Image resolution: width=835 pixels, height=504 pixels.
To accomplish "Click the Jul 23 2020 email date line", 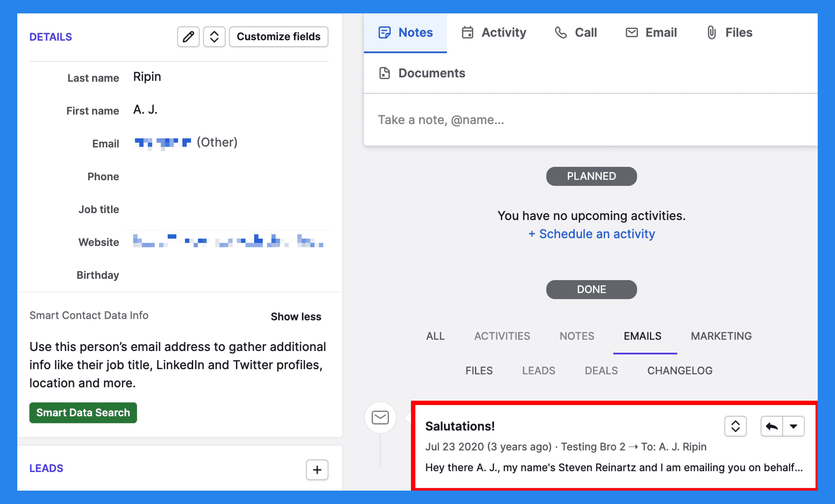I will 566,447.
